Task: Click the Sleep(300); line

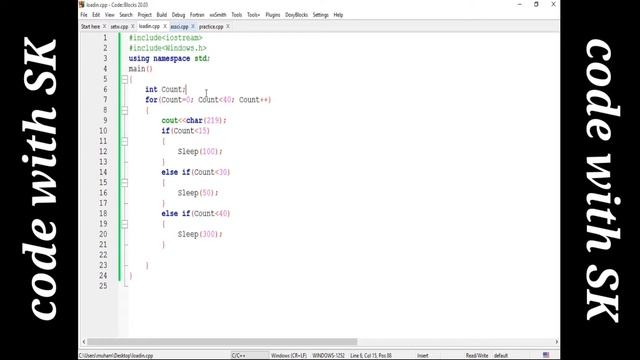Action: coord(200,234)
